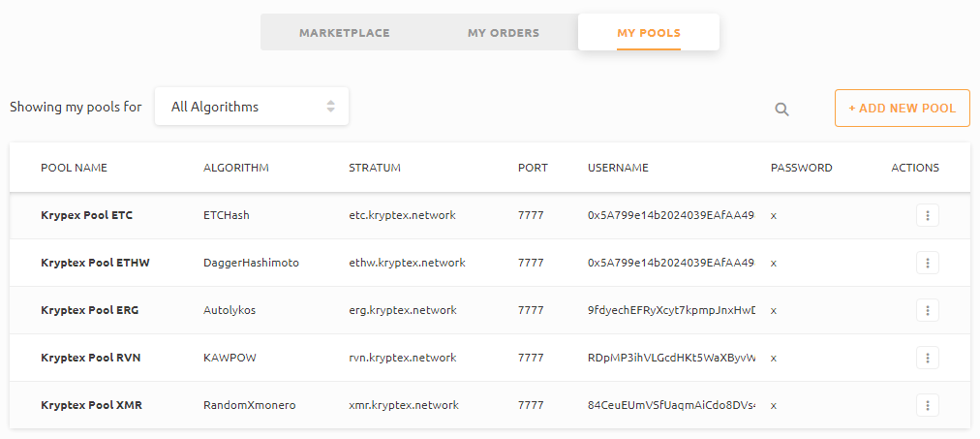Click the ETCHash algorithm cell
This screenshot has height=439, width=980.
coord(227,215)
